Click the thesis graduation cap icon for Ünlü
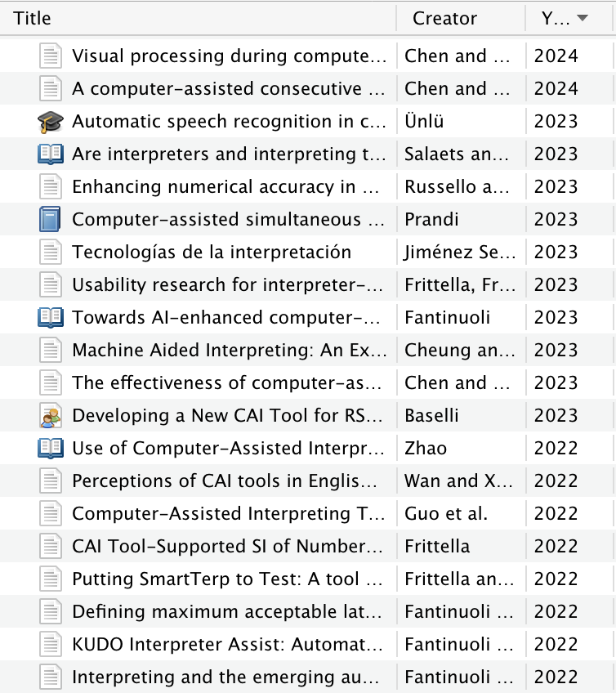This screenshot has width=616, height=693. pos(51,122)
